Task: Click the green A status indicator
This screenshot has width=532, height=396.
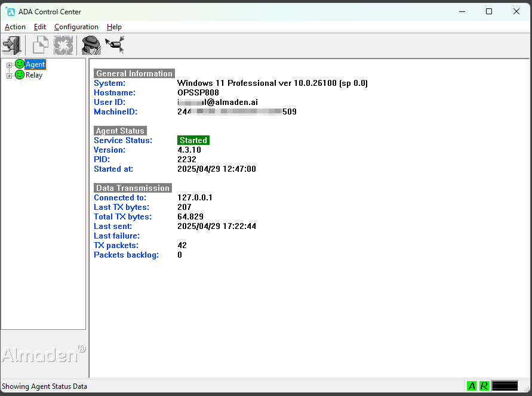Action: click(x=471, y=386)
